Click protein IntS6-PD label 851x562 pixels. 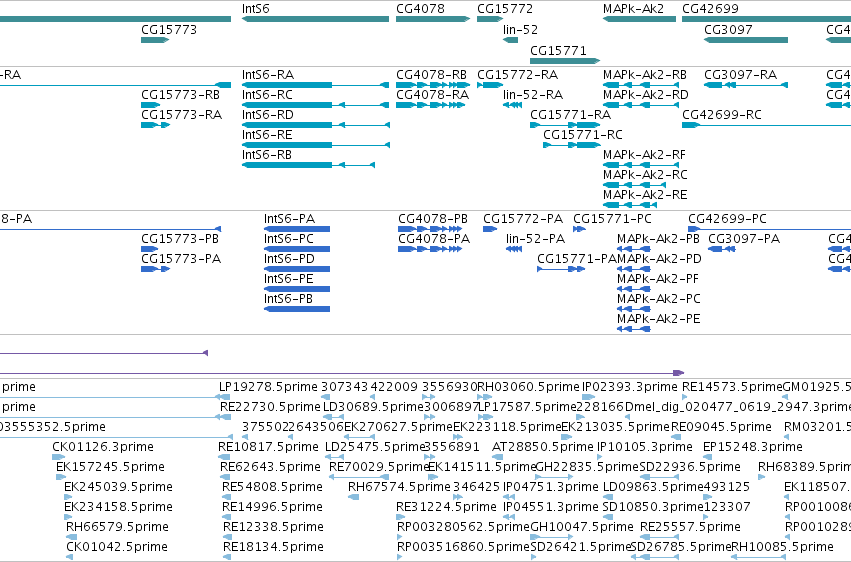[x=289, y=259]
